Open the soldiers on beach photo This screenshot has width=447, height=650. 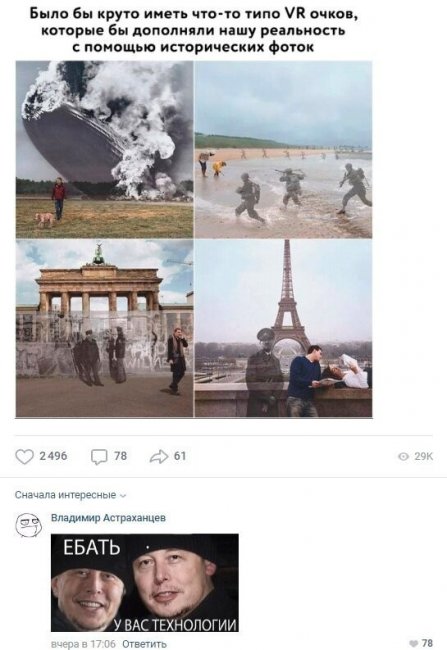coord(284,149)
